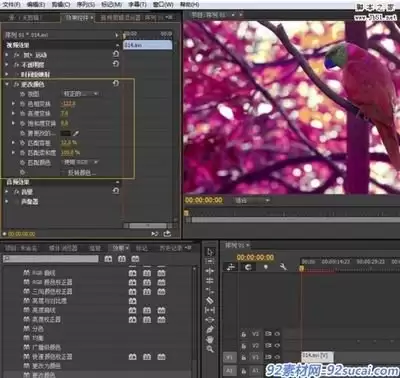Collapse the 更改颜色 effect section
Image resolution: width=400 pixels, height=378 pixels.
click(x=7, y=84)
